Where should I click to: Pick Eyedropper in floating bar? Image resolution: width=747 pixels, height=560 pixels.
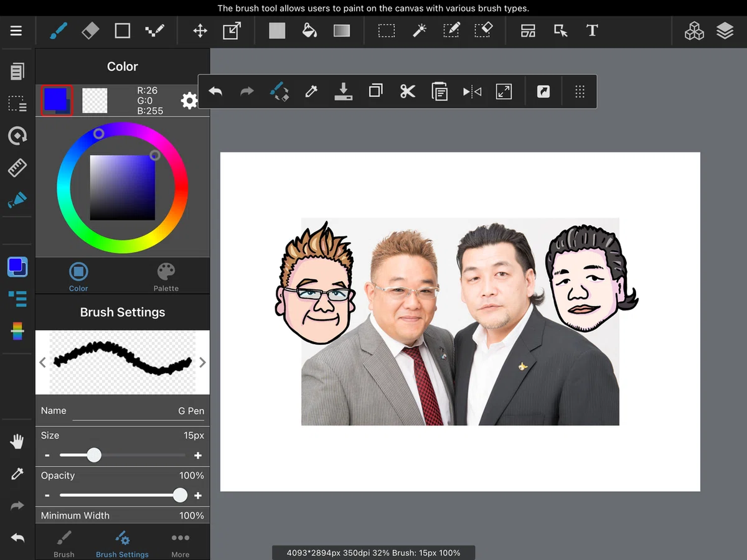click(311, 92)
